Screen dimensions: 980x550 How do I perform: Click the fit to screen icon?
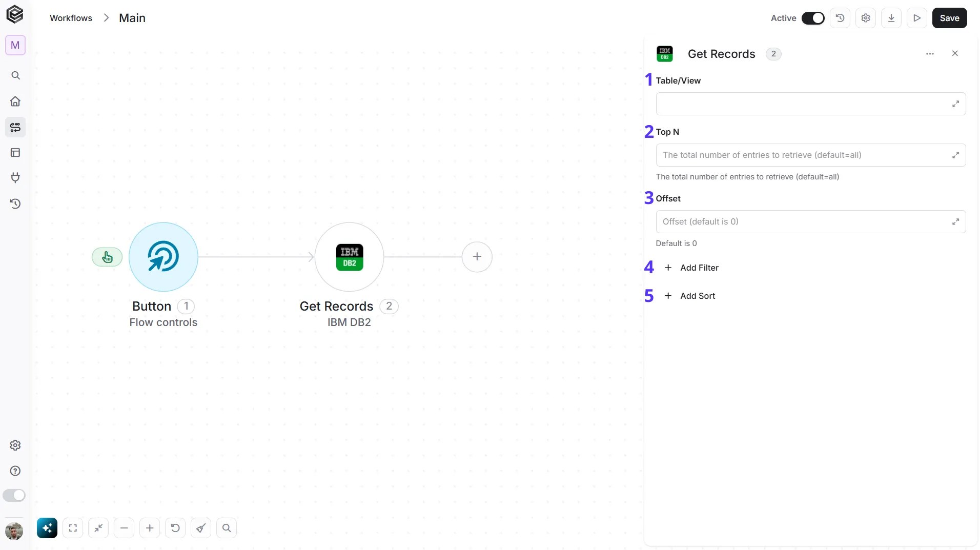point(73,528)
